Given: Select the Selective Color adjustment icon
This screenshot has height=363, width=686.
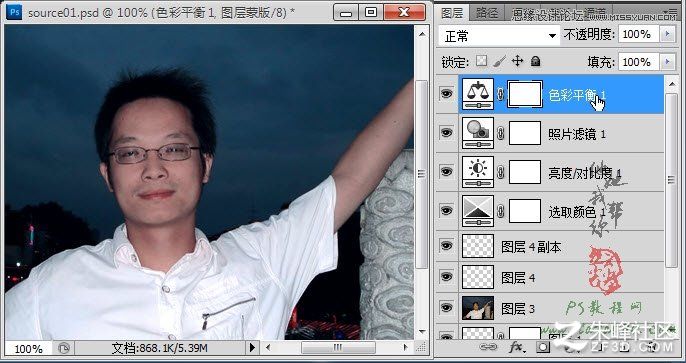Looking at the screenshot, I should coord(478,211).
